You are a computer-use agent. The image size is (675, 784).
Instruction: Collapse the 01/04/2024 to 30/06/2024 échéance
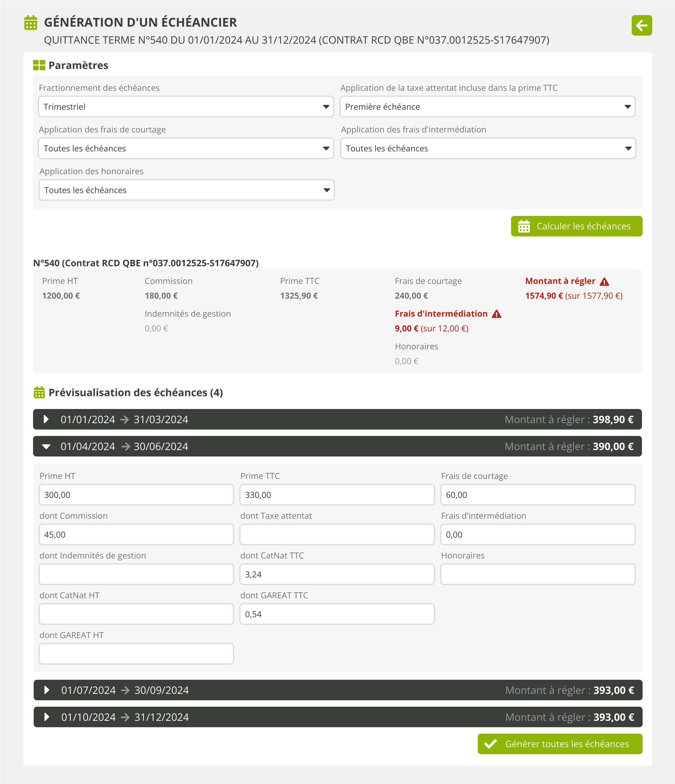(46, 447)
